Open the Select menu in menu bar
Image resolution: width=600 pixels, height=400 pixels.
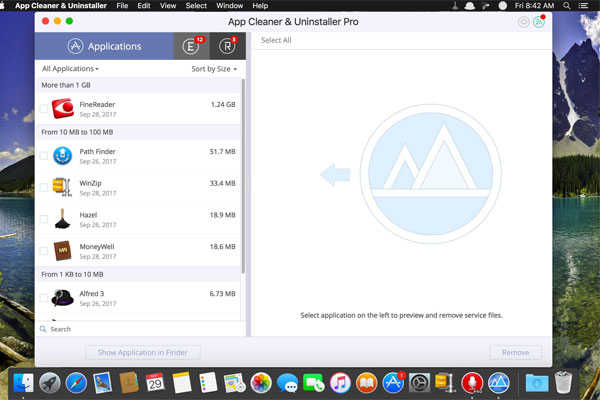196,6
